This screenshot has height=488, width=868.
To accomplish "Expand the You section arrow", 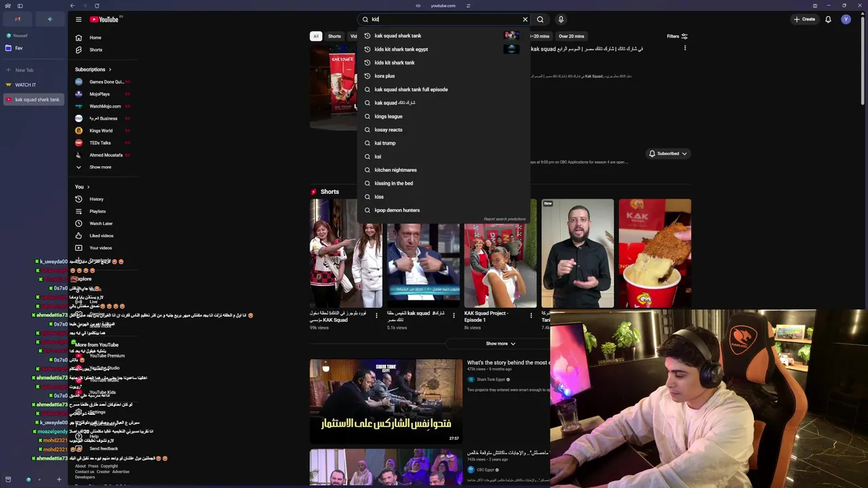I will coord(88,187).
